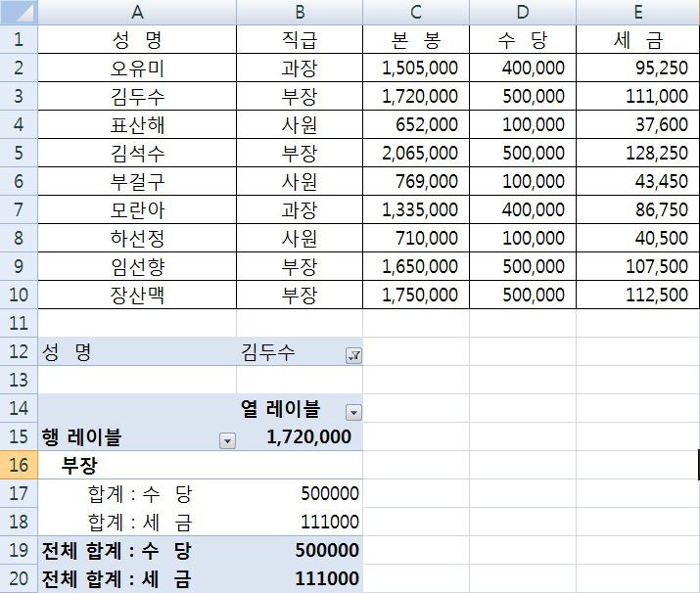Click pivot value 500000 in row 17
The width and height of the screenshot is (700, 593).
point(300,493)
